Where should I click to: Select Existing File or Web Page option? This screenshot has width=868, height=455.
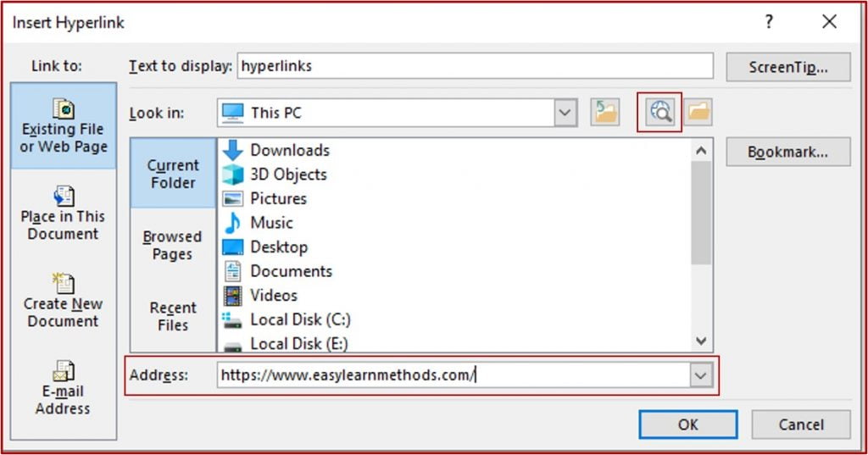tap(64, 126)
